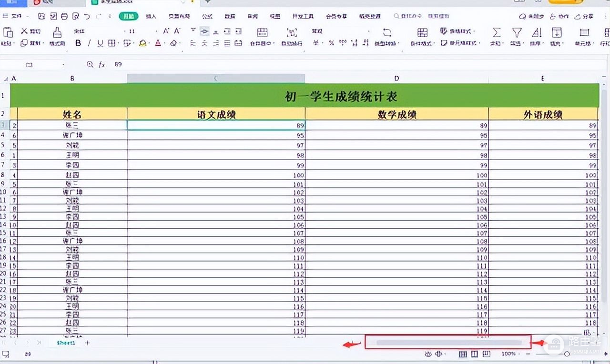610x364 pixels.
Task: Open the Cell Styles dropdown
Action: tap(459, 43)
